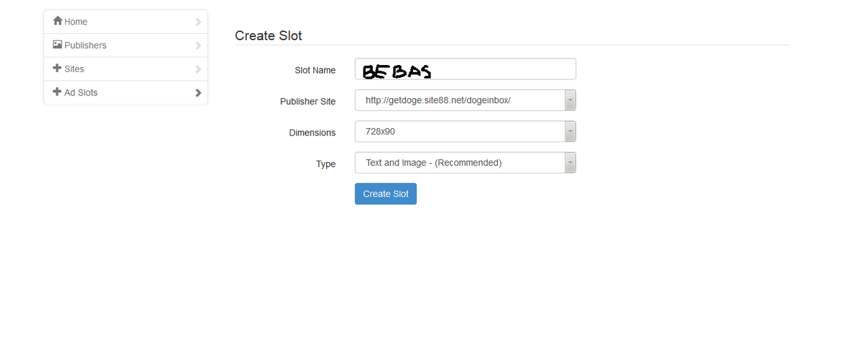Click the house icon beside Home

coord(58,21)
